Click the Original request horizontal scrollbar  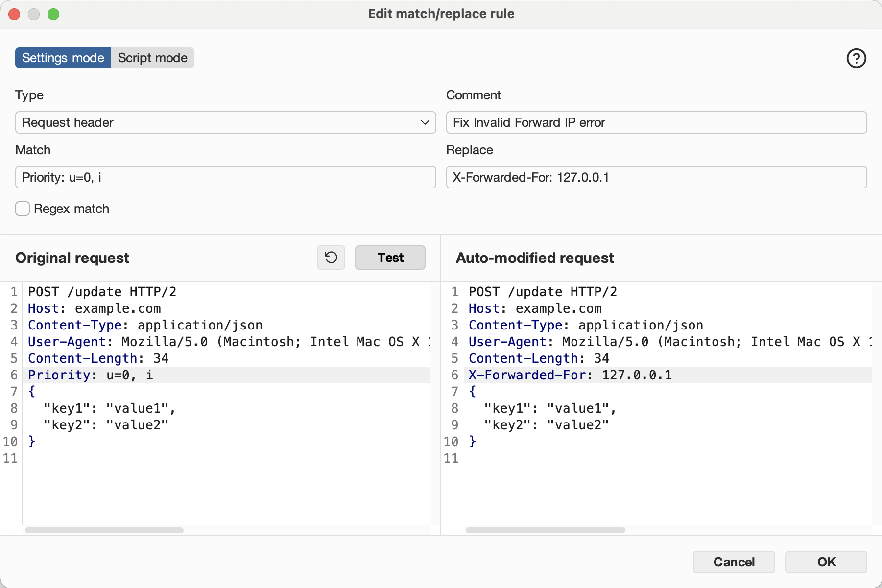tap(104, 530)
